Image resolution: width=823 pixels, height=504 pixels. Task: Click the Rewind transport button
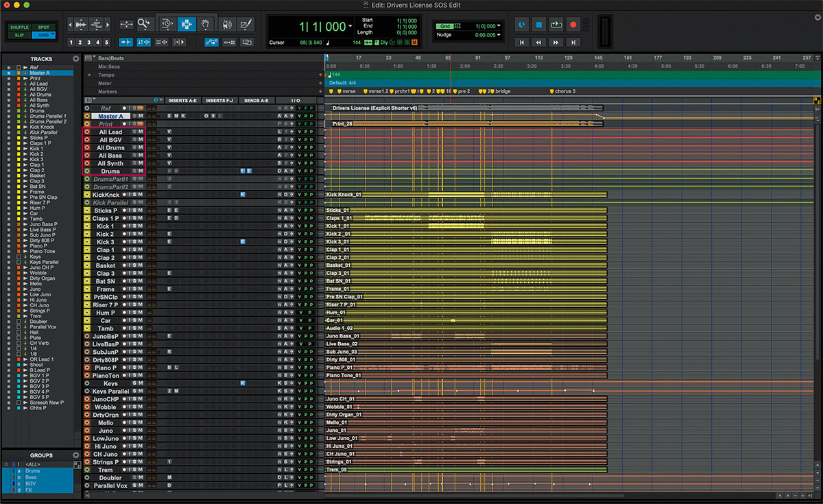coord(538,43)
